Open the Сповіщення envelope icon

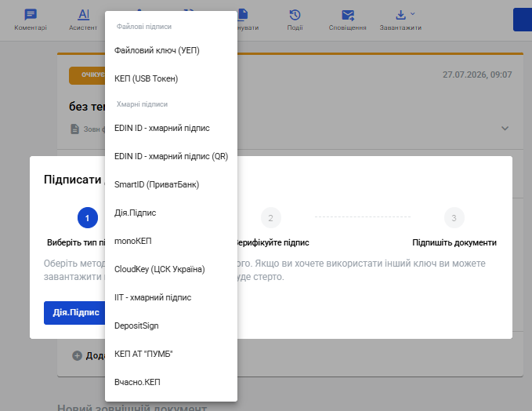click(x=348, y=15)
